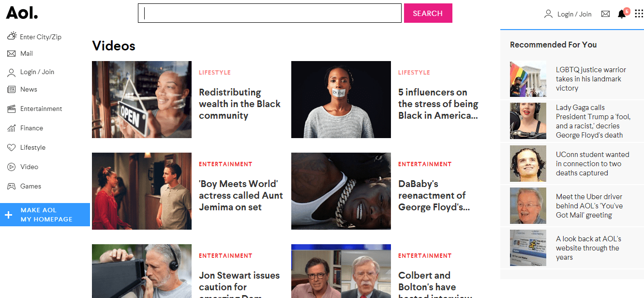Image resolution: width=644 pixels, height=298 pixels.
Task: Open the apps grid icon in header
Action: (x=639, y=14)
